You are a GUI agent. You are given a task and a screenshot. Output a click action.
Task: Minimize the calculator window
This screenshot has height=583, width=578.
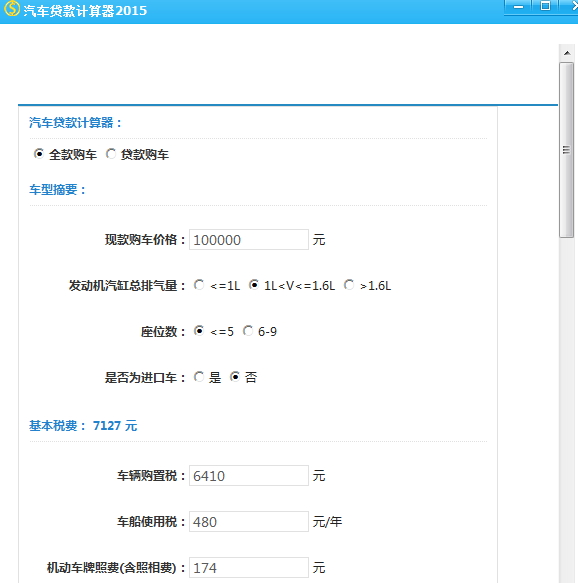(518, 7)
